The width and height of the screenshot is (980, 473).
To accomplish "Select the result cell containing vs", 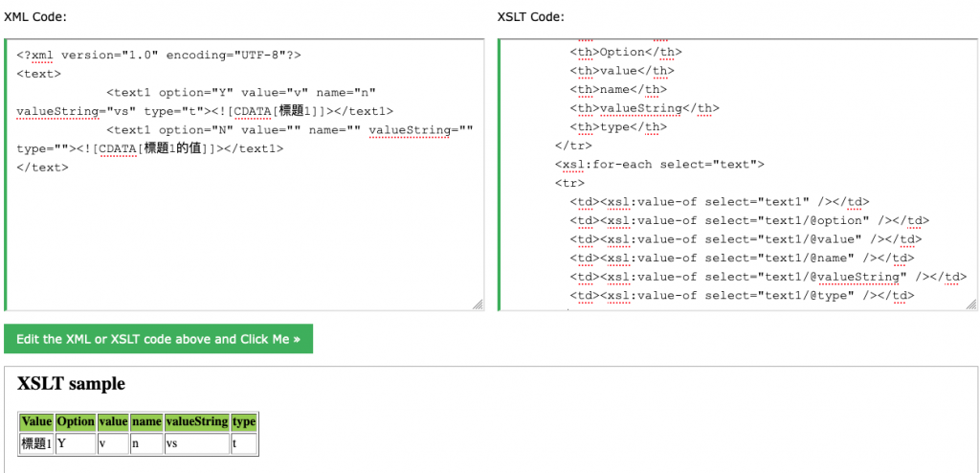I will (x=197, y=443).
